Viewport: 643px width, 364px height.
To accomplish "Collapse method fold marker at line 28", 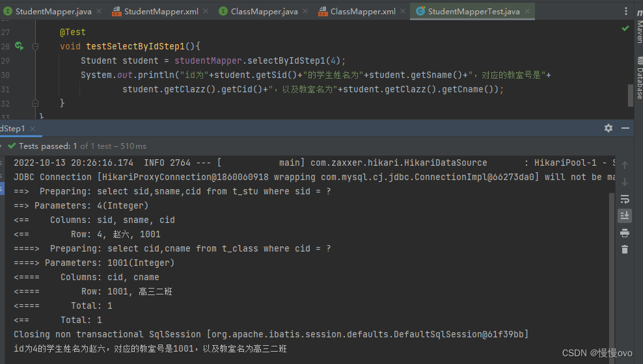I will pyautogui.click(x=35, y=47).
